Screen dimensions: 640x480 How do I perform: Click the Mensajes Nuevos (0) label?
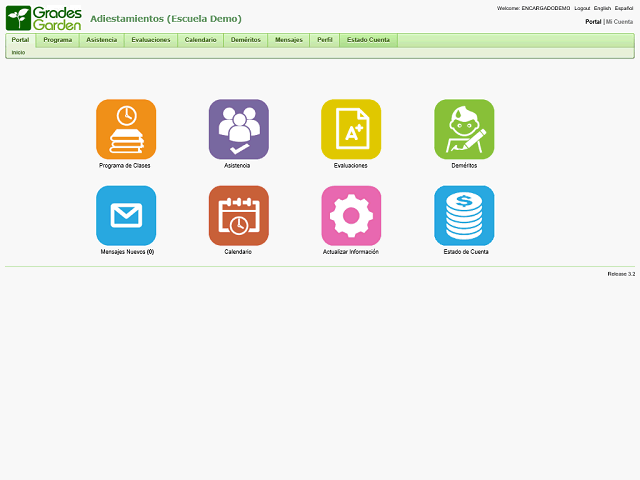pyautogui.click(x=127, y=252)
